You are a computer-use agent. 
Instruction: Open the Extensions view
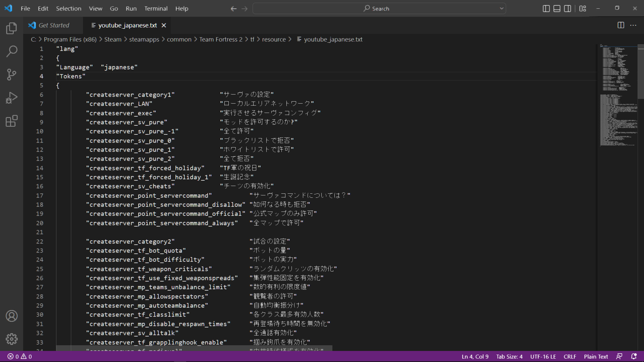(x=11, y=121)
